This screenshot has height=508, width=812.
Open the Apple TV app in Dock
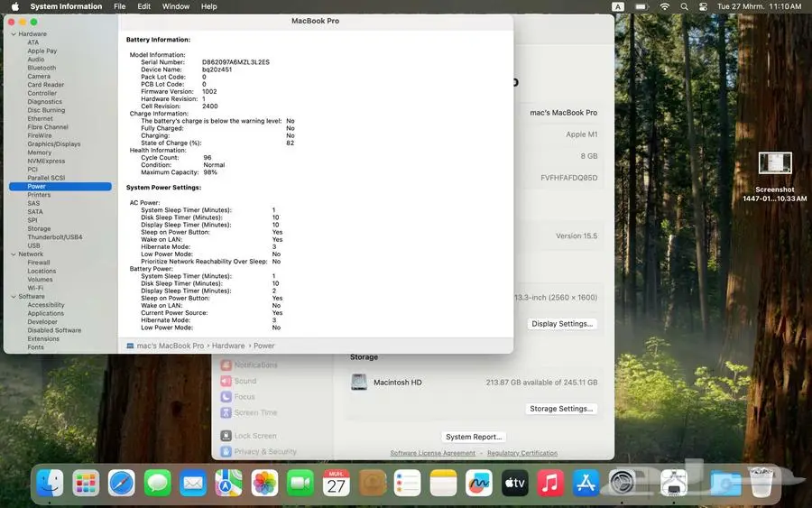coord(515,483)
